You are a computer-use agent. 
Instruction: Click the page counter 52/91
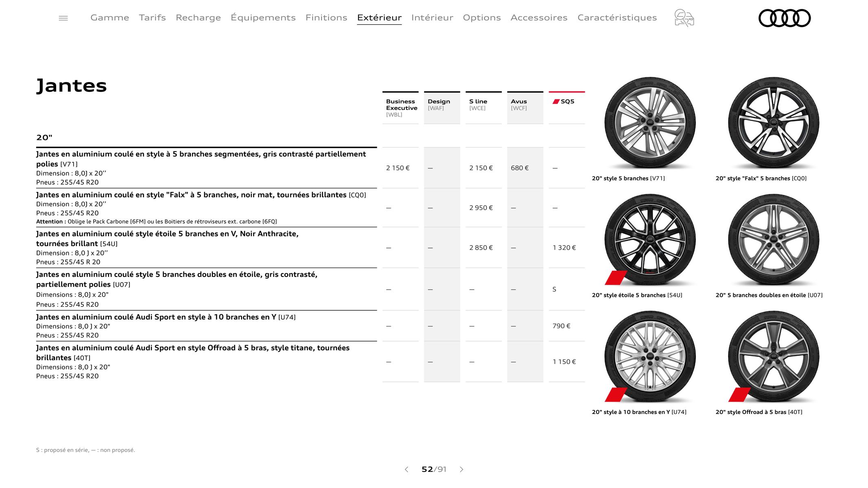(x=434, y=469)
